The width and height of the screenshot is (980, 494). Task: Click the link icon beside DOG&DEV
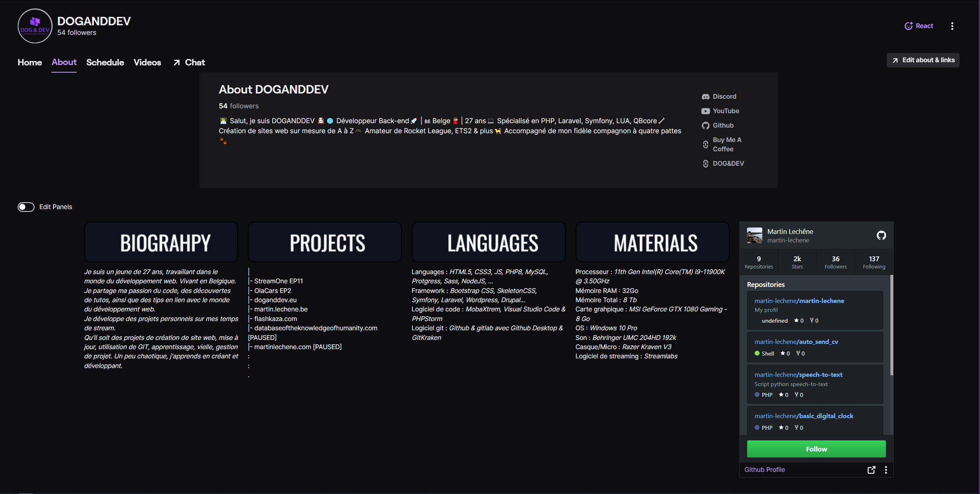tap(706, 164)
